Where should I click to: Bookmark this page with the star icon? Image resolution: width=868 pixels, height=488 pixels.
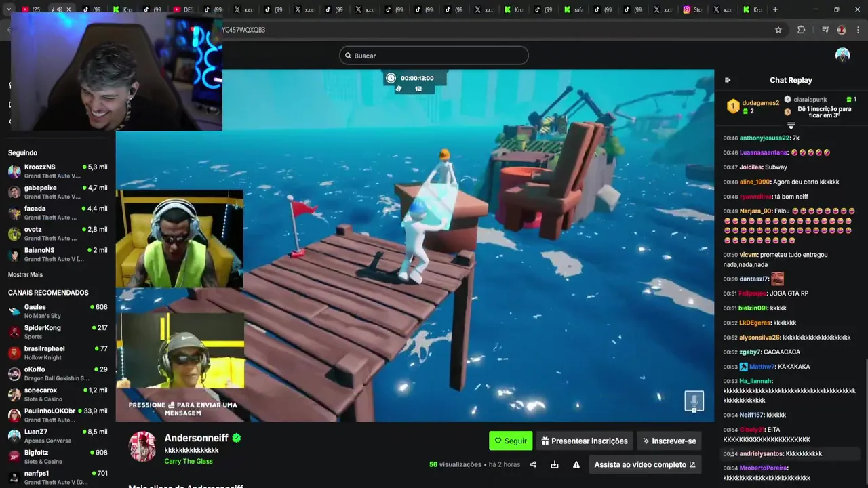pos(778,30)
